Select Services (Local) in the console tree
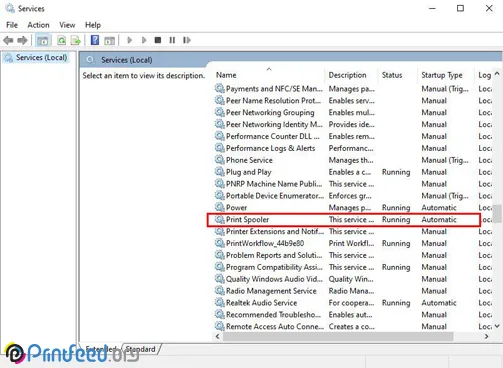 click(37, 57)
